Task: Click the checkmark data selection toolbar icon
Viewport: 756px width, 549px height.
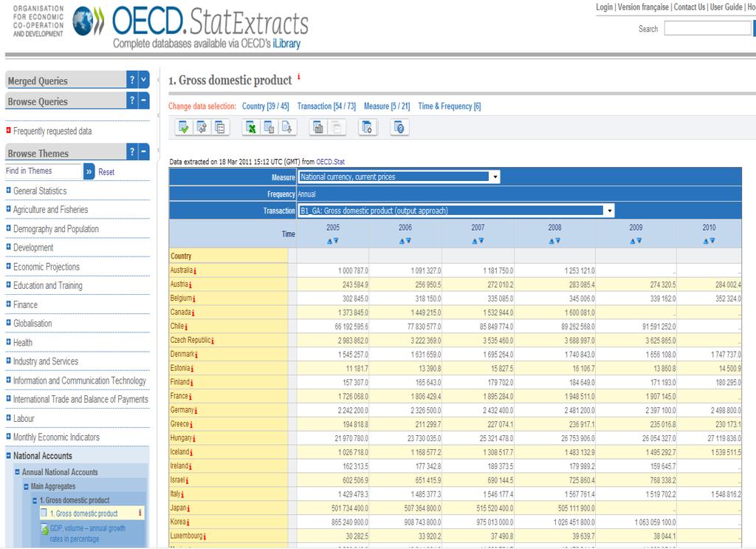Action: click(x=184, y=127)
